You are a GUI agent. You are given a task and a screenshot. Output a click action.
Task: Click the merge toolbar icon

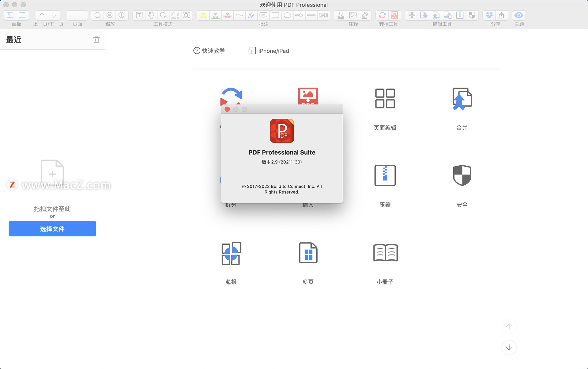click(436, 15)
